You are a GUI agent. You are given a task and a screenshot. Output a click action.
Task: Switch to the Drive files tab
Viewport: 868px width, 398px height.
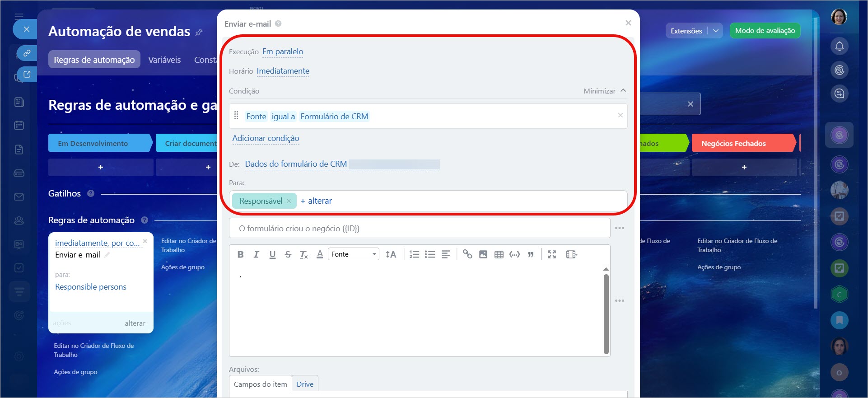pyautogui.click(x=305, y=384)
